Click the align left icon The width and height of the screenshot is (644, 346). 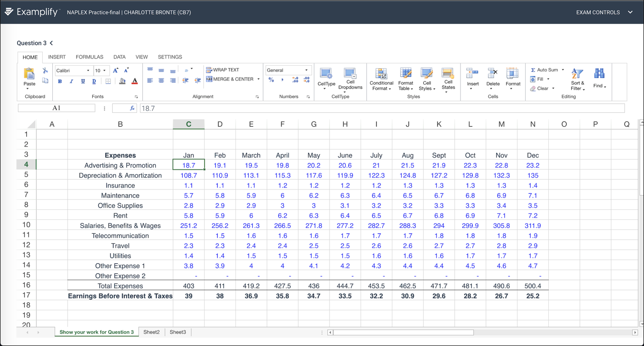150,80
